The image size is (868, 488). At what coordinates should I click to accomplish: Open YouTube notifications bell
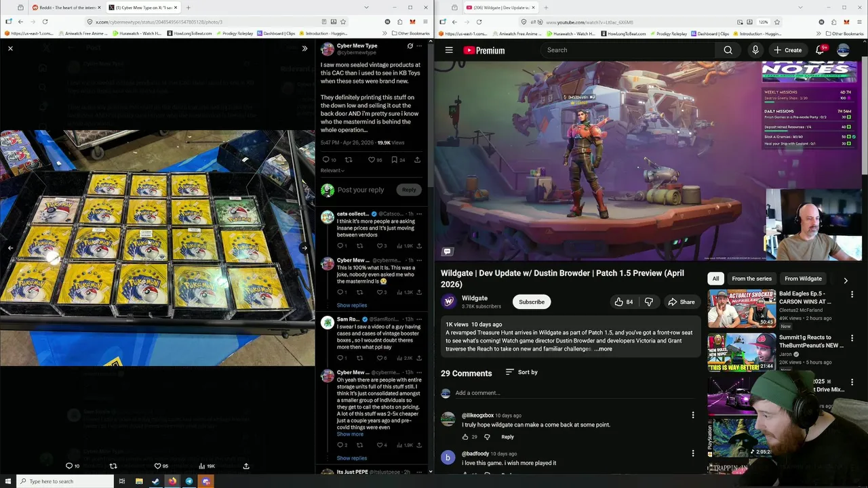(820, 50)
